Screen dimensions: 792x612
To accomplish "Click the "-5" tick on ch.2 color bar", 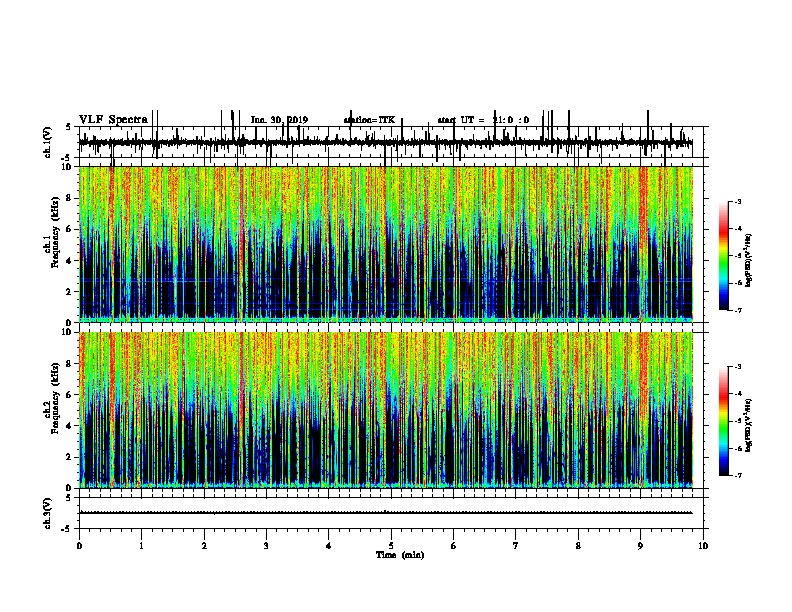I will 737,421.
